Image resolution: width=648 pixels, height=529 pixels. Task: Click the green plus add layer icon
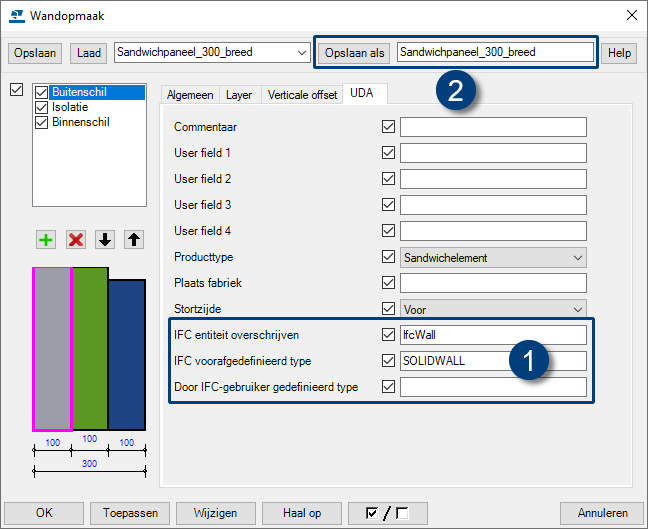pos(46,240)
